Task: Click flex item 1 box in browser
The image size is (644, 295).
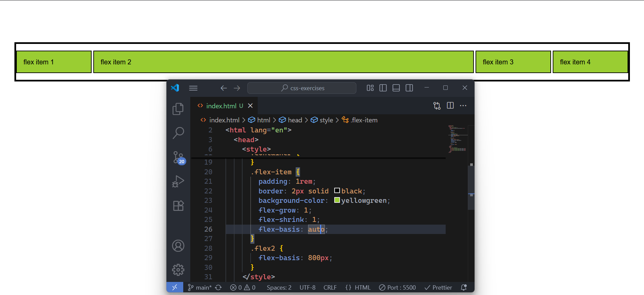Action: 54,62
